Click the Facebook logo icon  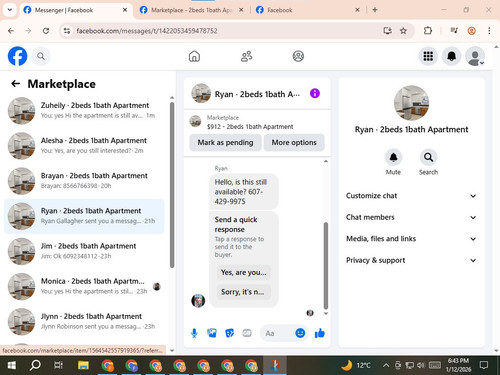pyautogui.click(x=17, y=56)
